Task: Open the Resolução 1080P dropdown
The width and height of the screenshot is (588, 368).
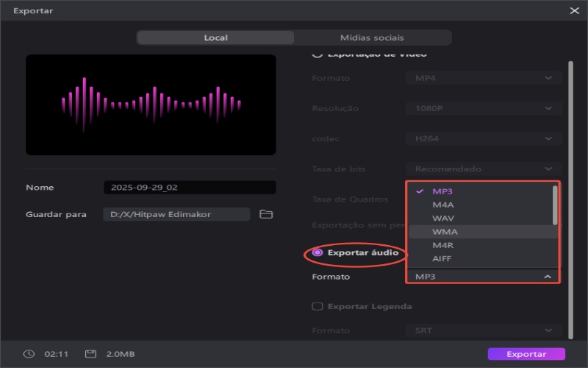Action: pyautogui.click(x=483, y=108)
